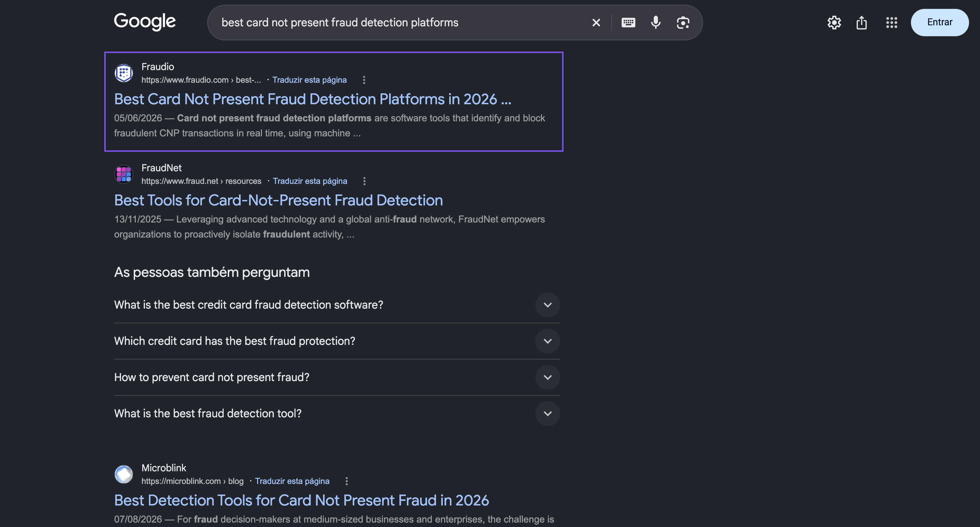The image size is (980, 527).
Task: Open more options for FraudNet result
Action: (365, 181)
